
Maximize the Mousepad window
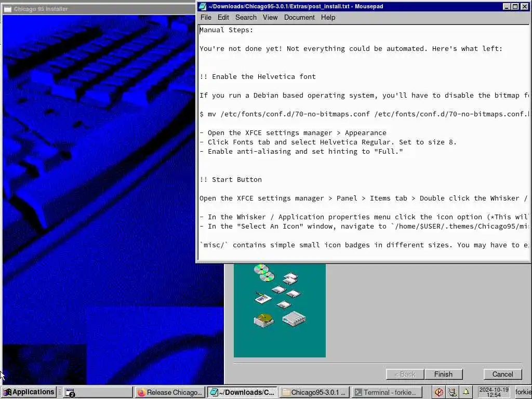pyautogui.click(x=515, y=6)
